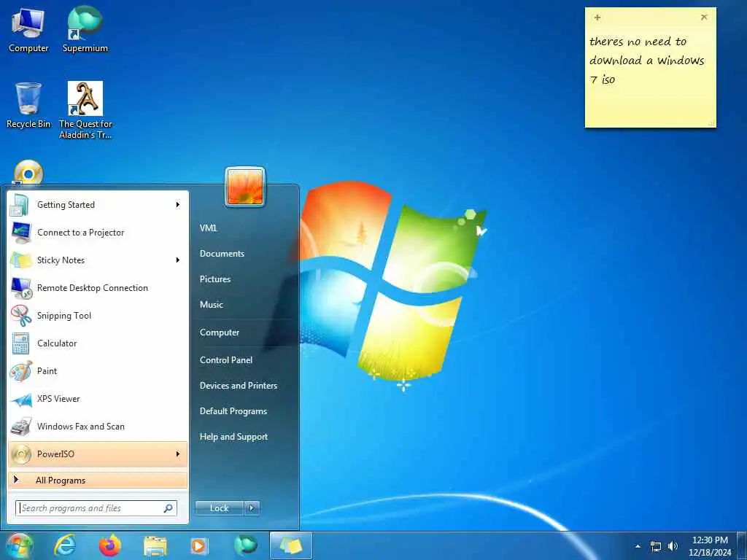Open Pictures from Start menu

[215, 279]
